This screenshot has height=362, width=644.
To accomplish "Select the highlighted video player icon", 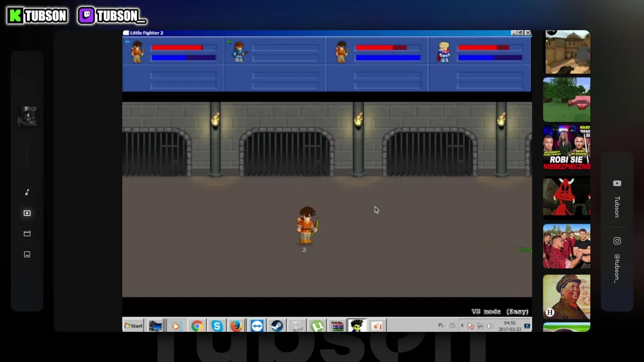I will pos(27,213).
